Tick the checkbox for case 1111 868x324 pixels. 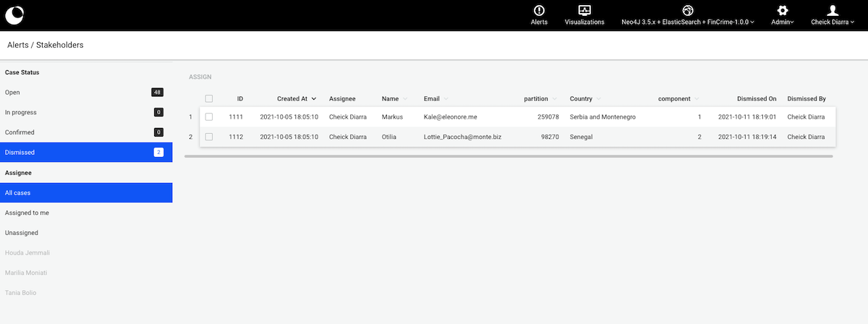[209, 116]
